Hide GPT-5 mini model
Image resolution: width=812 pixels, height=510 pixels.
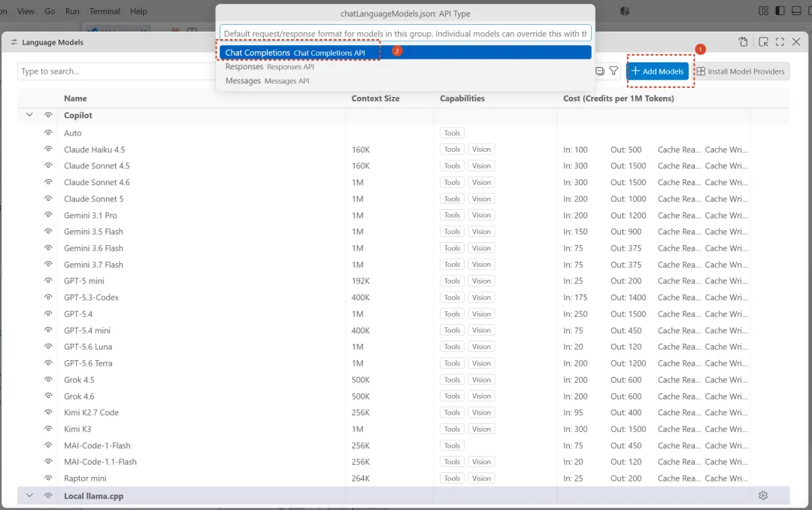pos(48,281)
